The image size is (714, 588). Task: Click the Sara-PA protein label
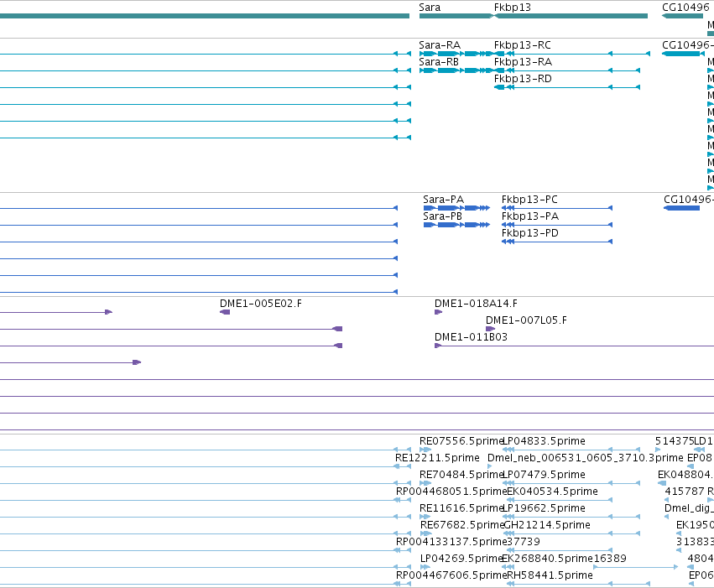click(x=443, y=200)
